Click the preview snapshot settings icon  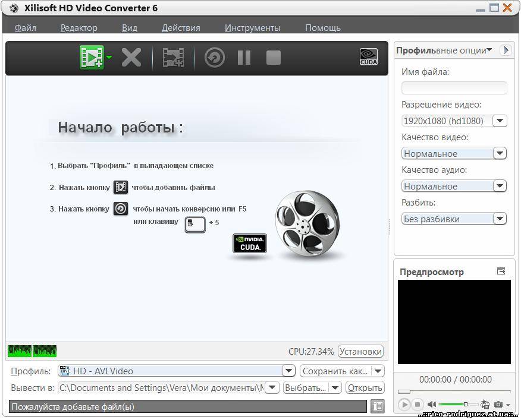[485, 404]
